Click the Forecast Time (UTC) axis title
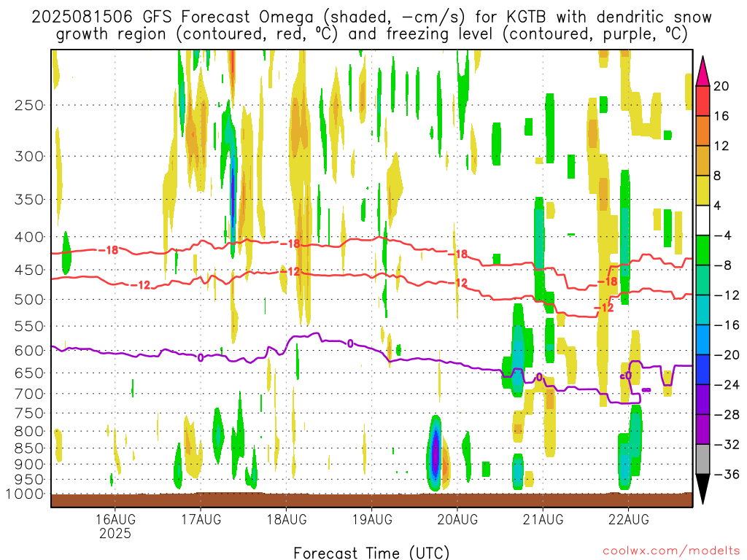747x560 pixels. tap(371, 553)
